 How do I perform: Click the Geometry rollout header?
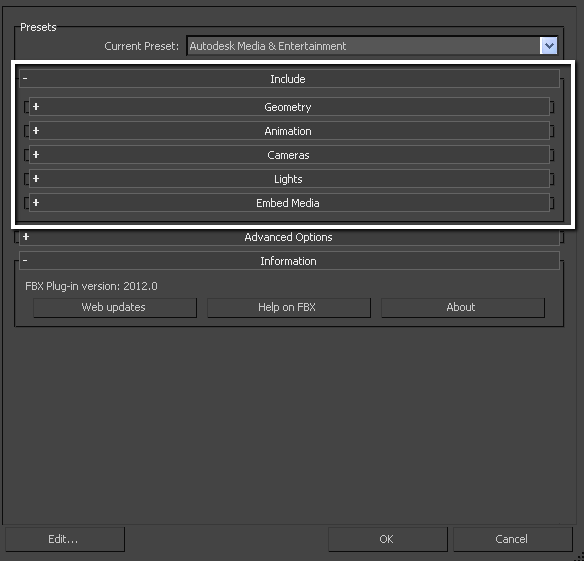tap(289, 107)
